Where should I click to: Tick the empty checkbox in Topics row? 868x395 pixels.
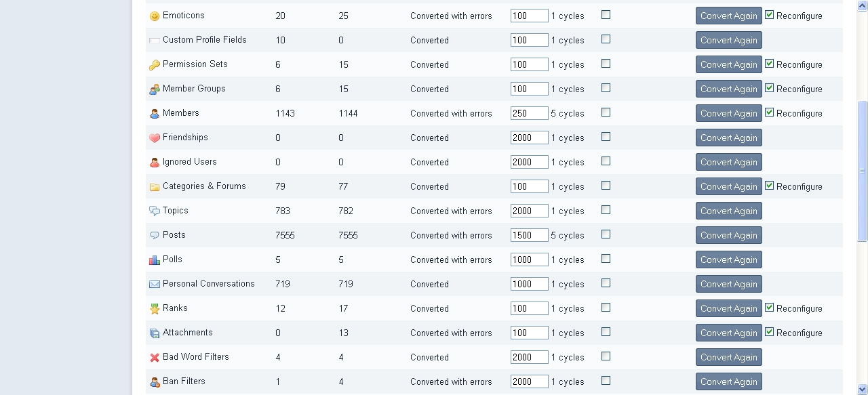tap(606, 210)
